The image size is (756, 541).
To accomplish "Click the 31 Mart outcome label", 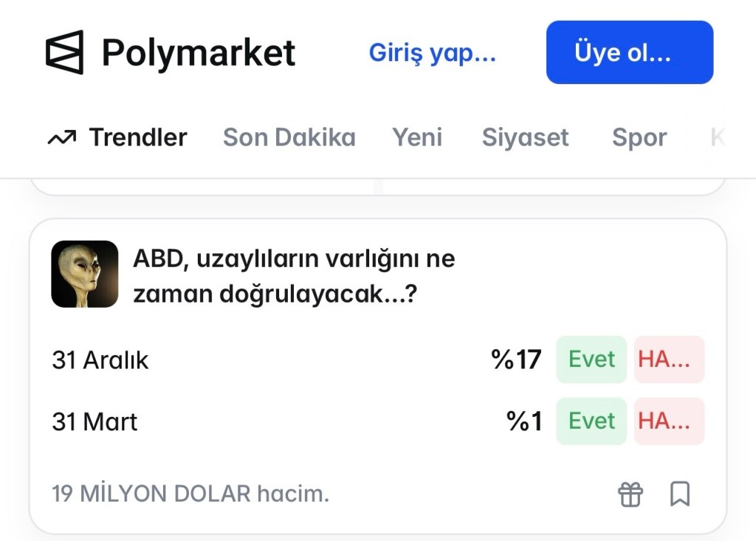I will [x=94, y=422].
